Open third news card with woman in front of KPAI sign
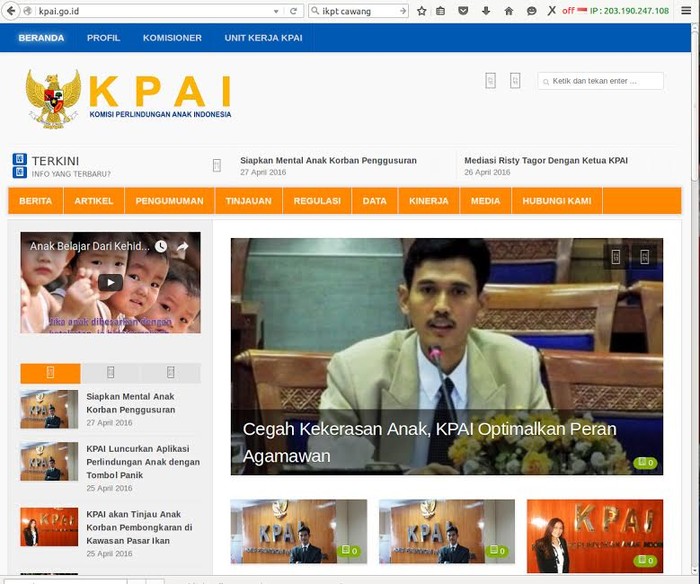 tap(595, 536)
